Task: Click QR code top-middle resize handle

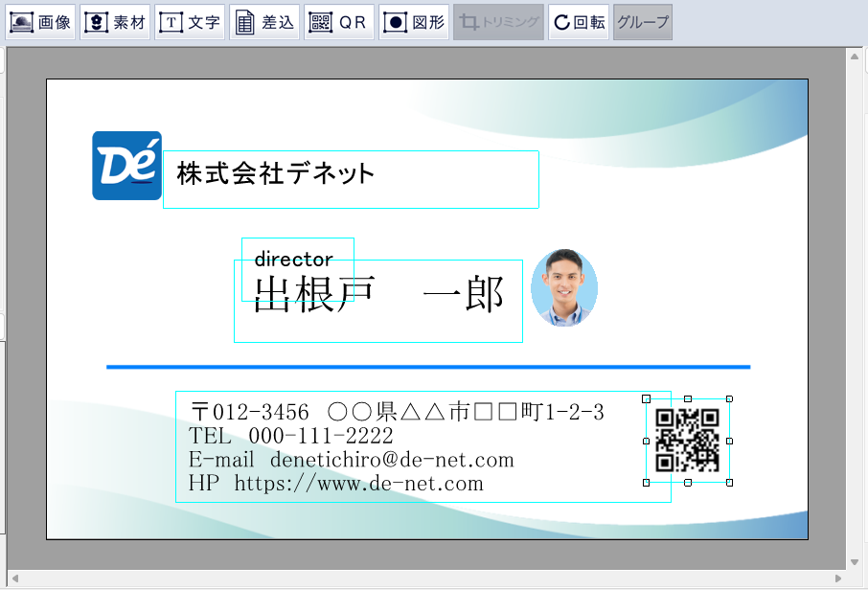Action: point(688,398)
